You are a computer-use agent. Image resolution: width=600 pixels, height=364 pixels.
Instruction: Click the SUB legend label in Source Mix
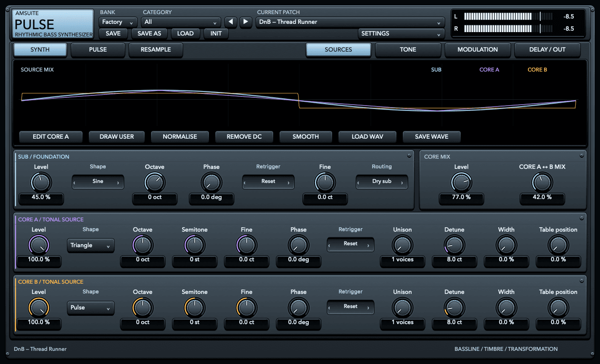click(436, 70)
